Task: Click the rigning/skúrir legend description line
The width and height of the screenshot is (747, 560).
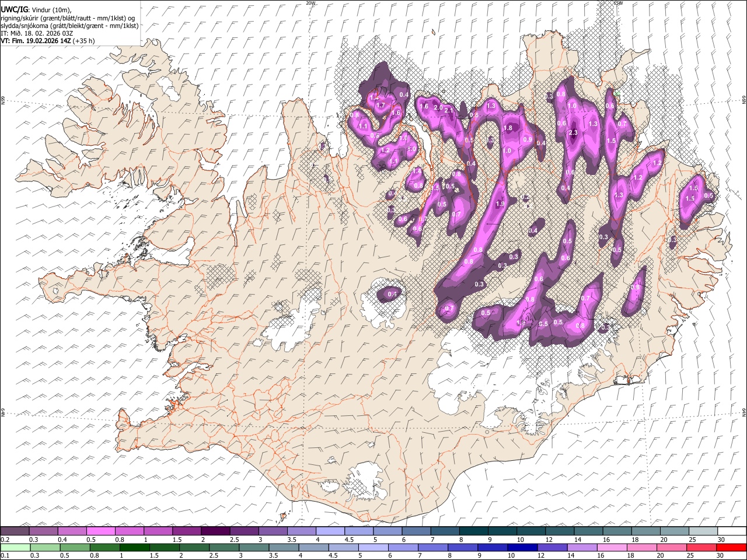Action: click(68, 17)
